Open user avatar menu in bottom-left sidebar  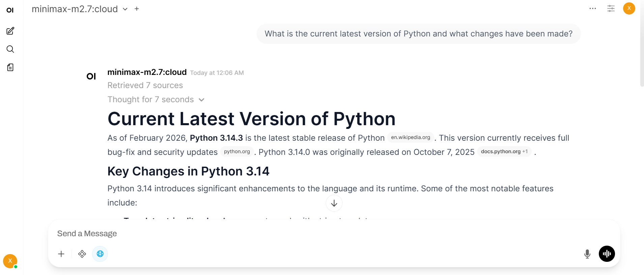point(10,261)
